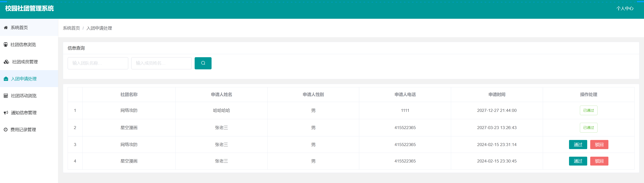Click 系统首页 breadcrumb link
Image resolution: width=644 pixels, height=183 pixels.
point(71,28)
